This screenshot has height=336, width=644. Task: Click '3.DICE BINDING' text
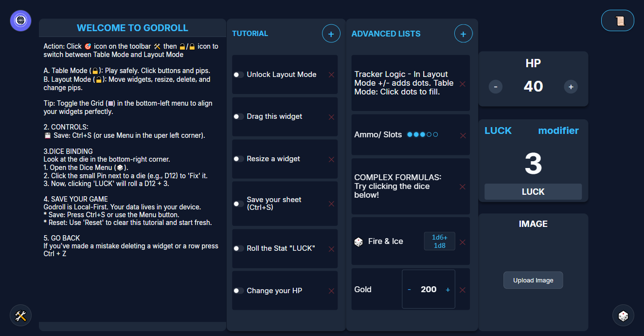(68, 151)
